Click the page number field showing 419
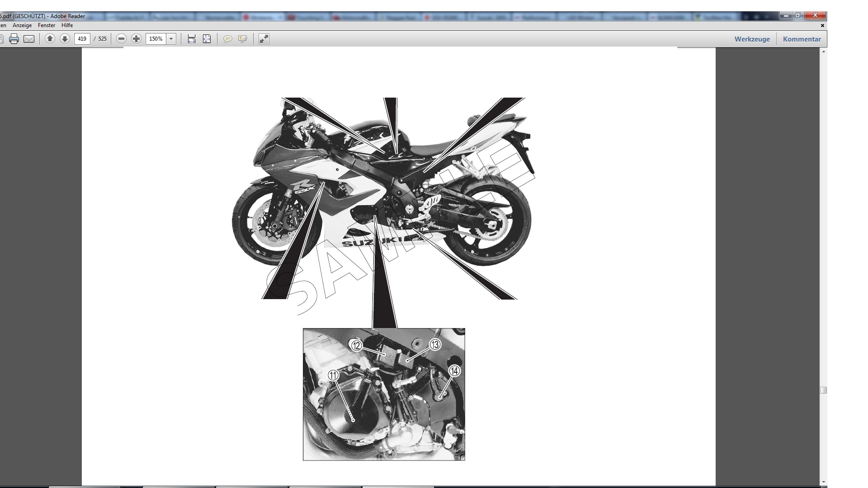 [x=82, y=39]
